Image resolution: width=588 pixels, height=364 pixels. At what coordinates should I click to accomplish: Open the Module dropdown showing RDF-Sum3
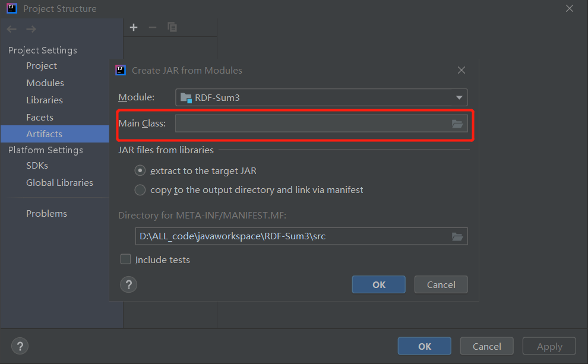pyautogui.click(x=321, y=97)
